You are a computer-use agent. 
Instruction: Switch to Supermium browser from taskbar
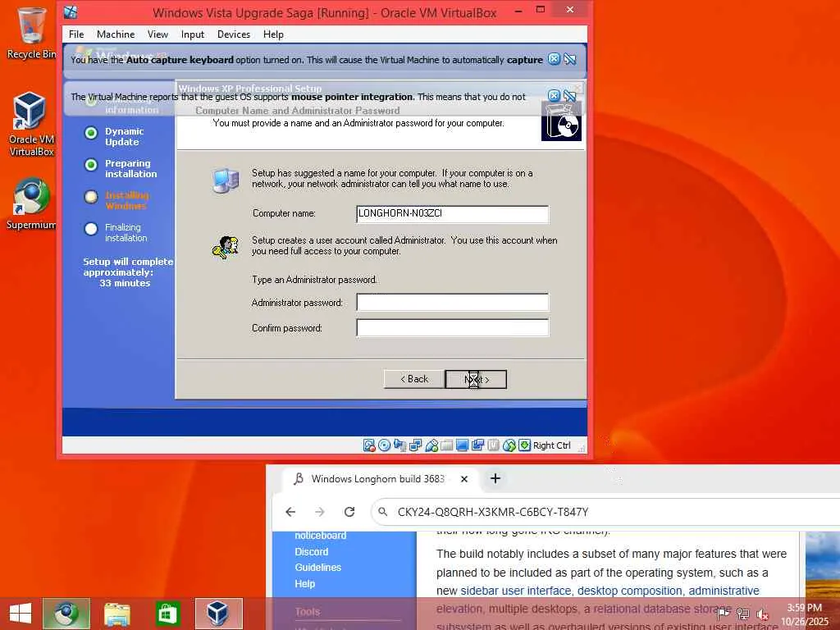pos(66,614)
